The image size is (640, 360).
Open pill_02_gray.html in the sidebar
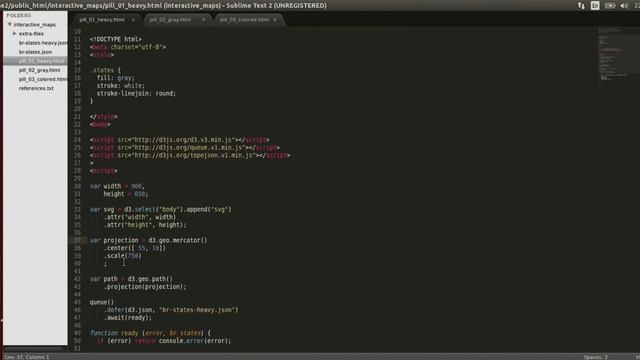pyautogui.click(x=39, y=70)
